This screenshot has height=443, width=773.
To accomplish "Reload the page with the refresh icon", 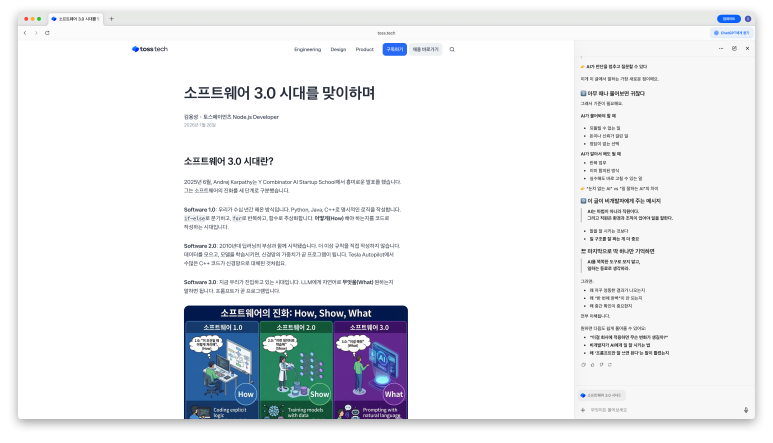I will tap(47, 33).
